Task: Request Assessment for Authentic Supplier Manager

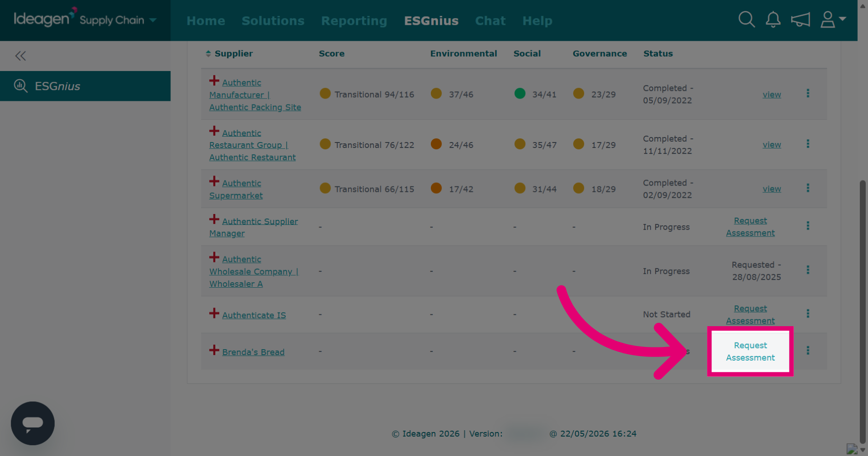Action: click(750, 227)
